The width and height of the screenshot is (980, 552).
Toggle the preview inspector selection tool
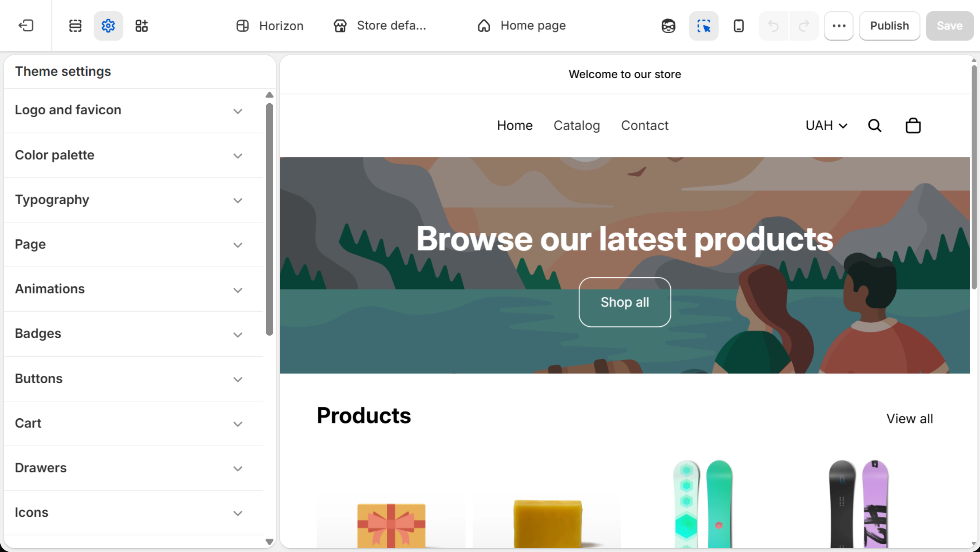(x=703, y=26)
